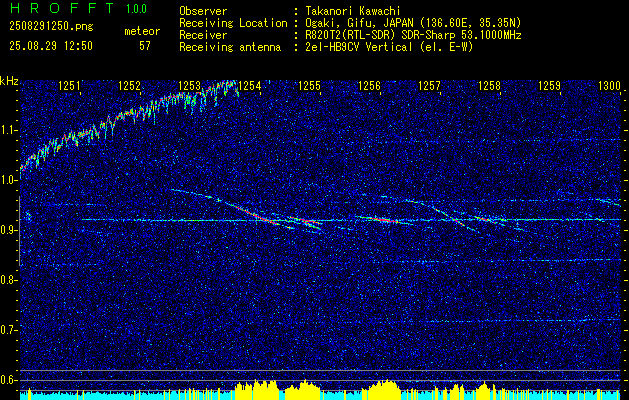Click the 1253 time marker
The height and width of the screenshot is (400, 629).
(x=190, y=85)
